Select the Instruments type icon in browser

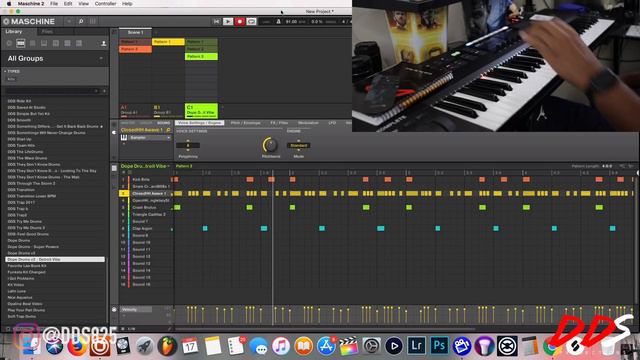44,43
